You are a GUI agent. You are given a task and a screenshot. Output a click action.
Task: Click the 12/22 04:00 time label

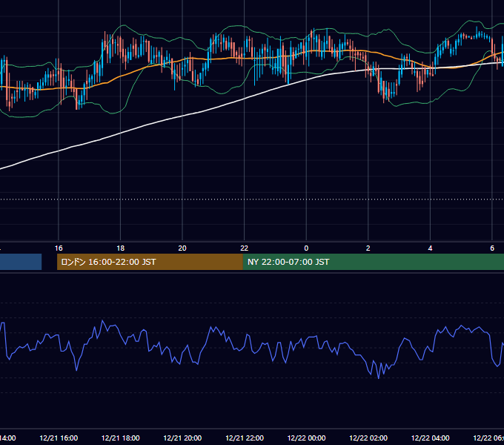coord(431,438)
